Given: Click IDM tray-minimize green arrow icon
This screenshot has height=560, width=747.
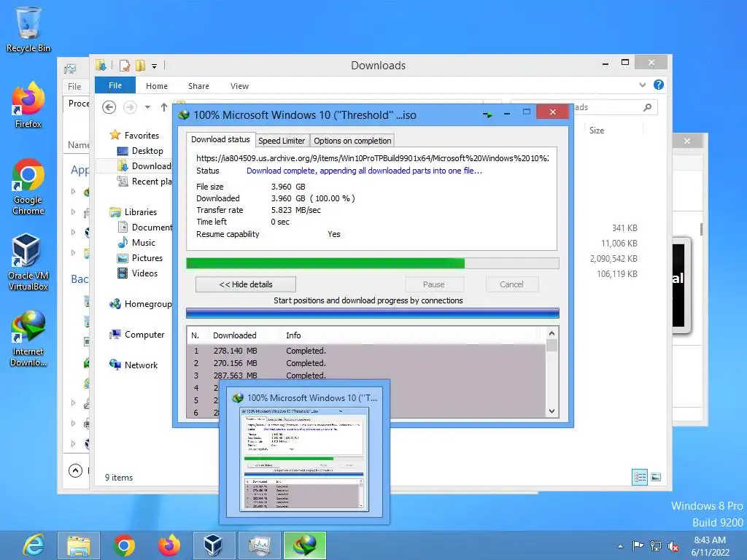Looking at the screenshot, I should pos(488,114).
